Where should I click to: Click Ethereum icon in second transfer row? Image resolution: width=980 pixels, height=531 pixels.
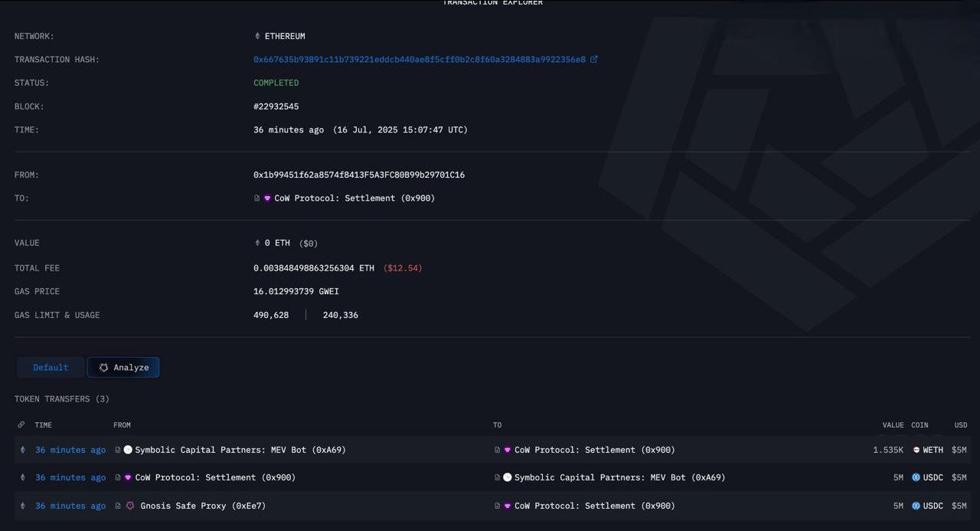point(22,478)
